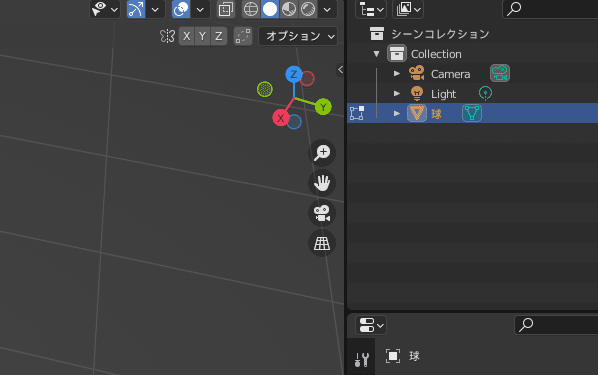The image size is (598, 375).
Task: Open the shading options dropdown arrow
Action: (327, 9)
